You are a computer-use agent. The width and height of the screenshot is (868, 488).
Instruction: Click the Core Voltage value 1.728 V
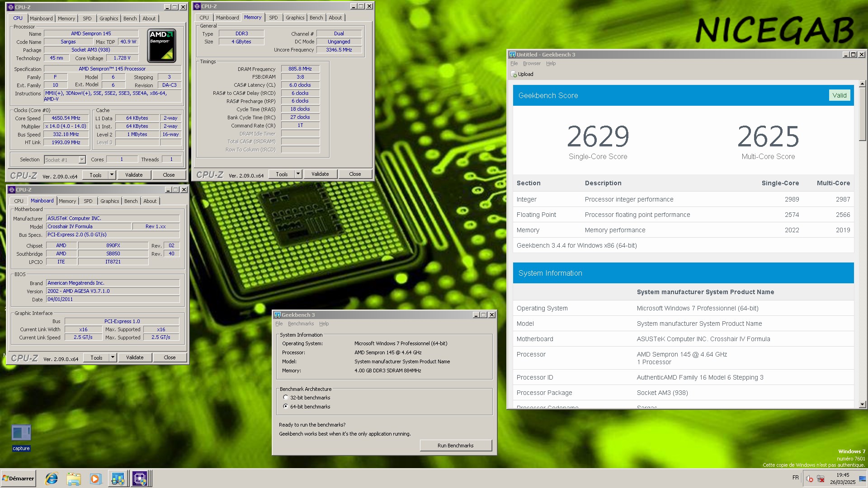click(122, 58)
